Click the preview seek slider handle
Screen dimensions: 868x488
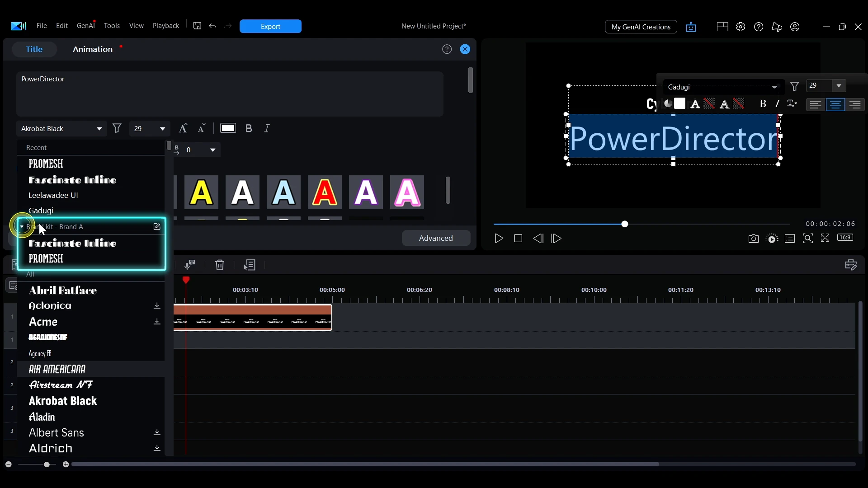click(625, 224)
